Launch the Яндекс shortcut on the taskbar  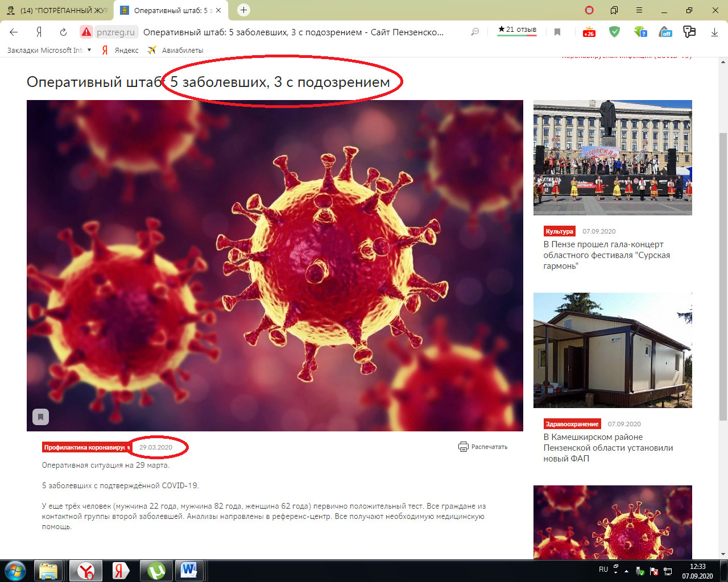coord(121,571)
